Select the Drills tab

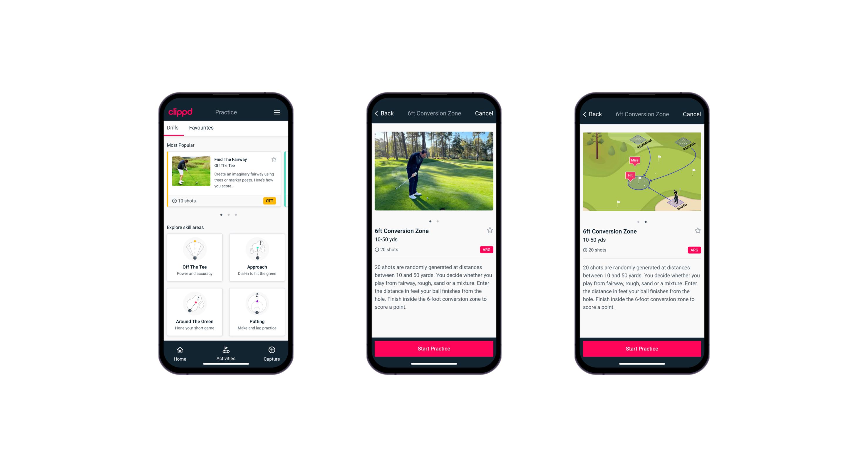(x=173, y=128)
